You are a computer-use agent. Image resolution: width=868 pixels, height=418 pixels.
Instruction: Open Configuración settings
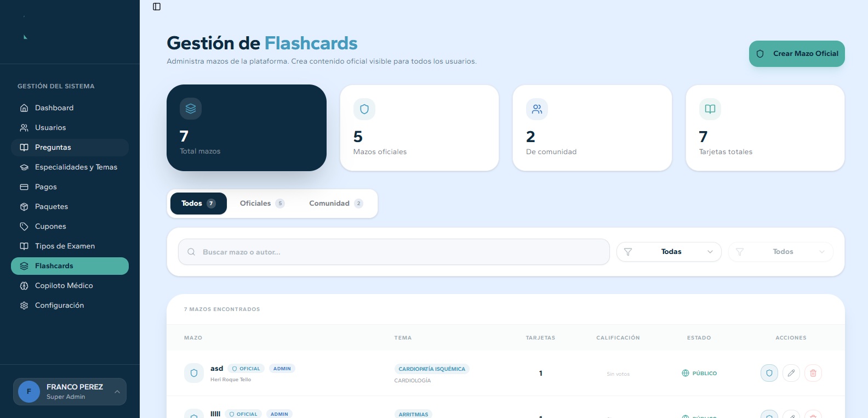[70, 306]
